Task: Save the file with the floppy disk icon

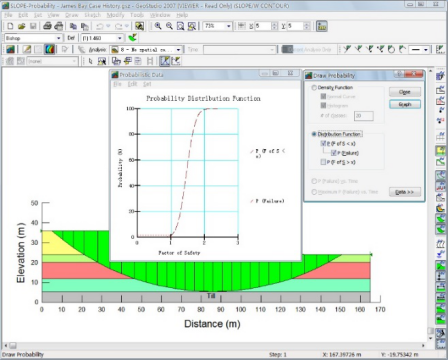Action: pyautogui.click(x=33, y=26)
